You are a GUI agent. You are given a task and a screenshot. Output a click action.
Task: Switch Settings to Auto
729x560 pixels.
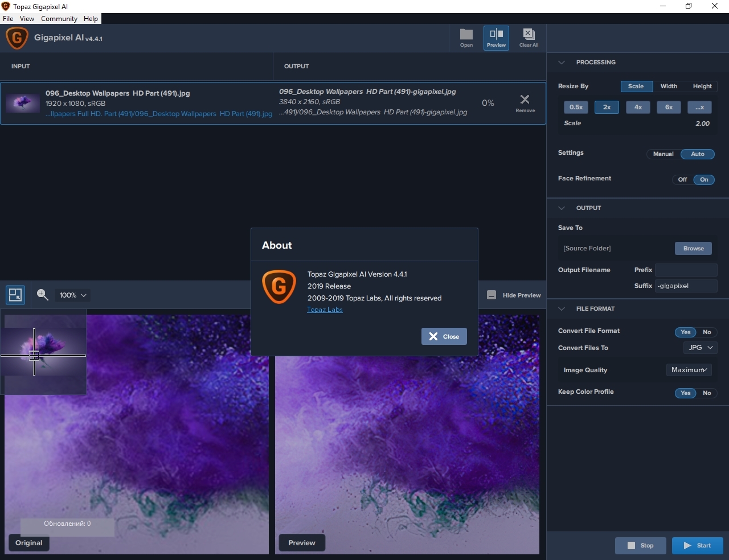click(x=698, y=154)
